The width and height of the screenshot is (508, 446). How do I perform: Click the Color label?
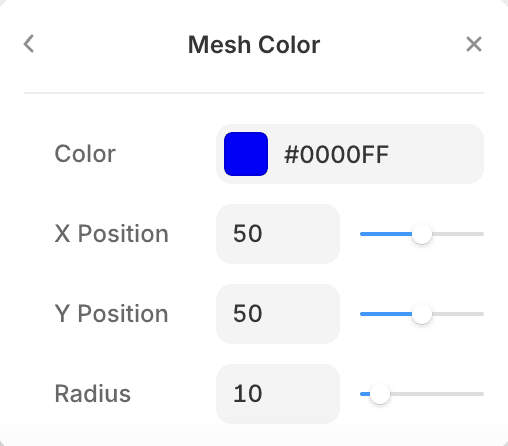point(85,154)
